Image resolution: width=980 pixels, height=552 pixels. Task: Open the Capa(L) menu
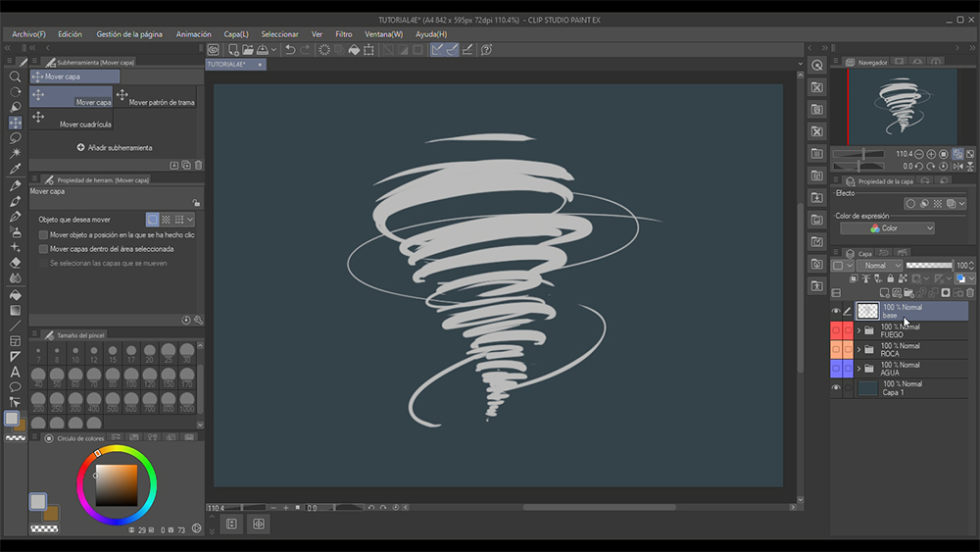pos(235,34)
